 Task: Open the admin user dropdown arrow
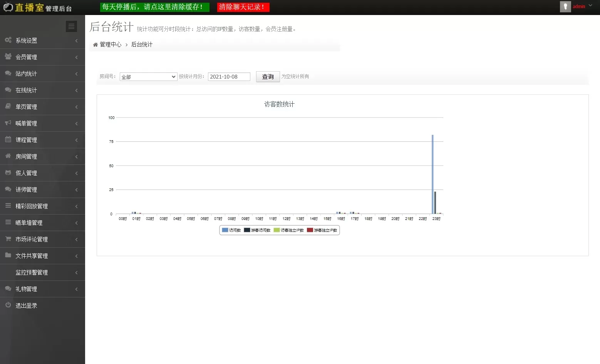click(x=590, y=6)
